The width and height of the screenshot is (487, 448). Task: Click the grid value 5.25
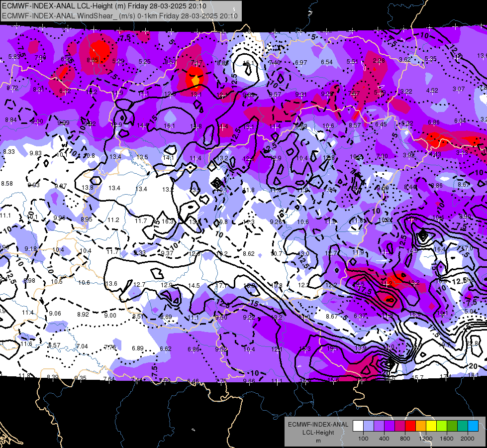point(145,62)
